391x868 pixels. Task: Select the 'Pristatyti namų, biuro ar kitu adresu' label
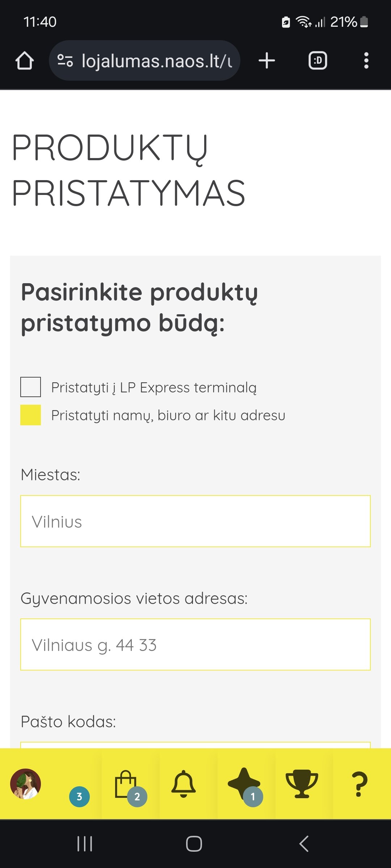(168, 415)
